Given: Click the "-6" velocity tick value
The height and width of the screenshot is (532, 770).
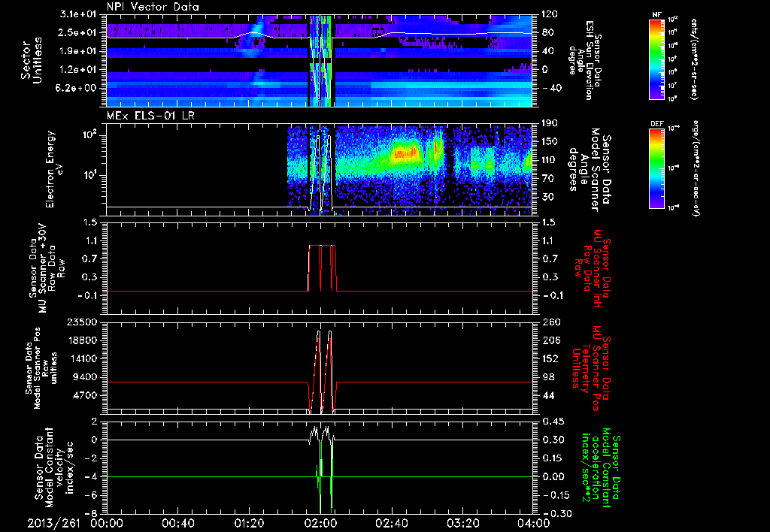Looking at the screenshot, I should click(92, 495).
